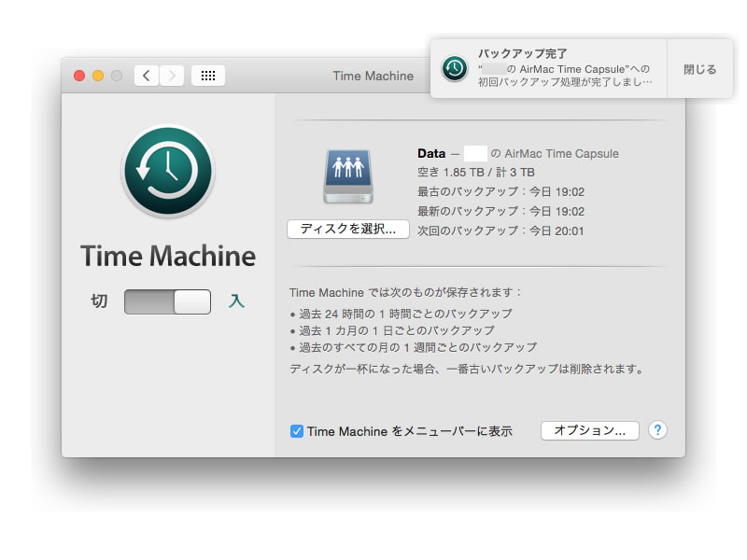Click the large Time Machine heading text
Image resolution: width=747 pixels, height=560 pixels.
coord(168,256)
